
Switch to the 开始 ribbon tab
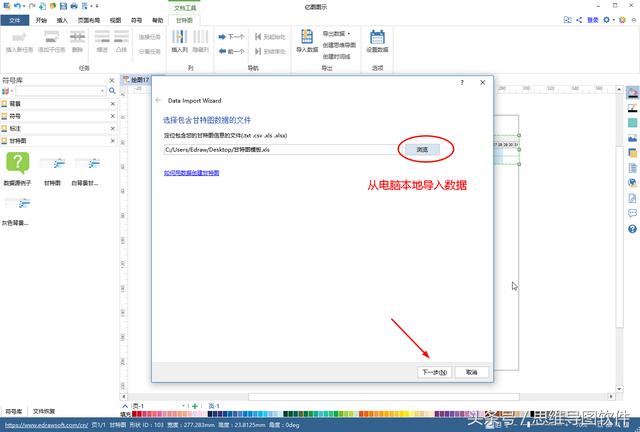(x=41, y=20)
